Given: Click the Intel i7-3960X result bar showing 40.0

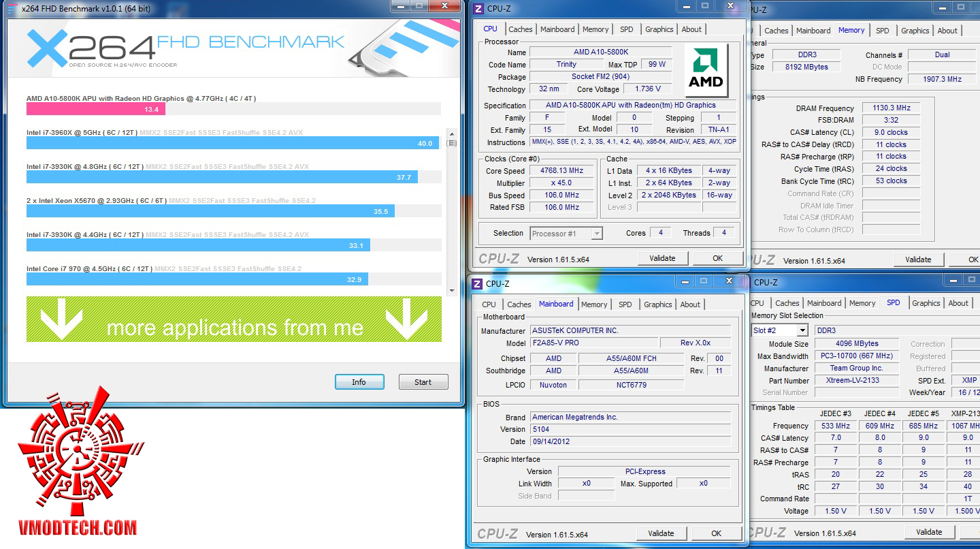Looking at the screenshot, I should click(233, 143).
